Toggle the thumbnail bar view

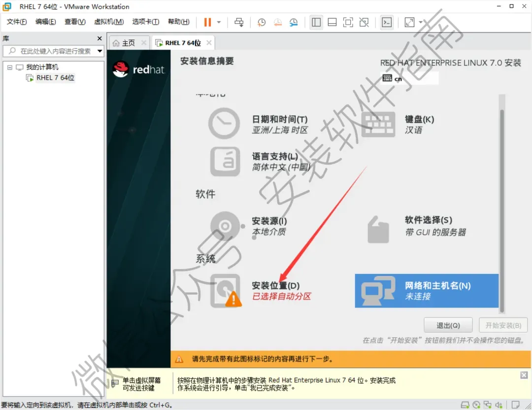[332, 22]
